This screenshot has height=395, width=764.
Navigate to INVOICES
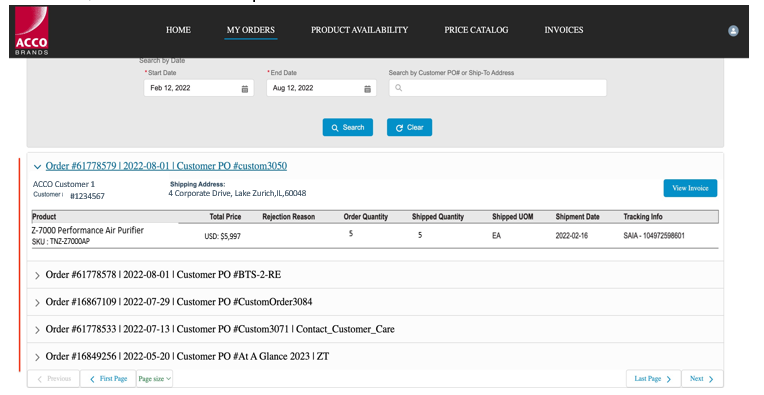click(x=564, y=30)
